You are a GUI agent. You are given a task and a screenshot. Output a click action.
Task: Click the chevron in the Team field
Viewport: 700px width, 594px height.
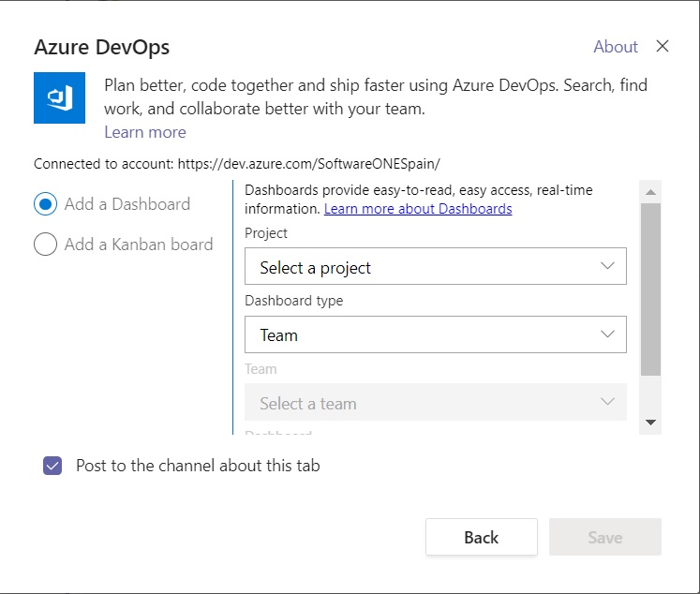pyautogui.click(x=607, y=402)
